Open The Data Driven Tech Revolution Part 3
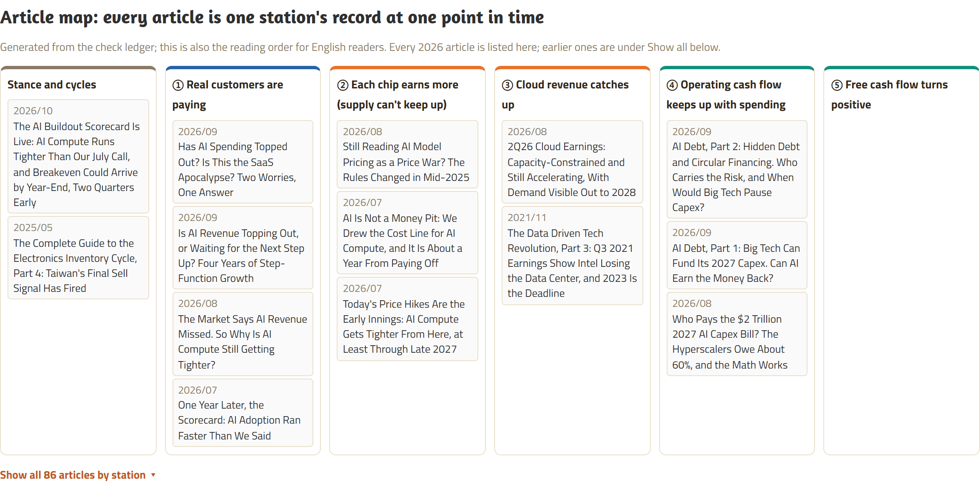 (572, 256)
